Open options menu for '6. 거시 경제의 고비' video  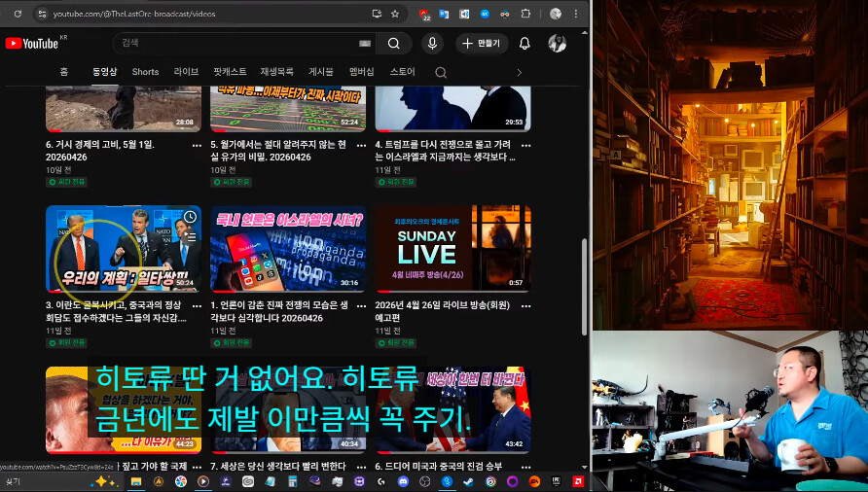(197, 145)
